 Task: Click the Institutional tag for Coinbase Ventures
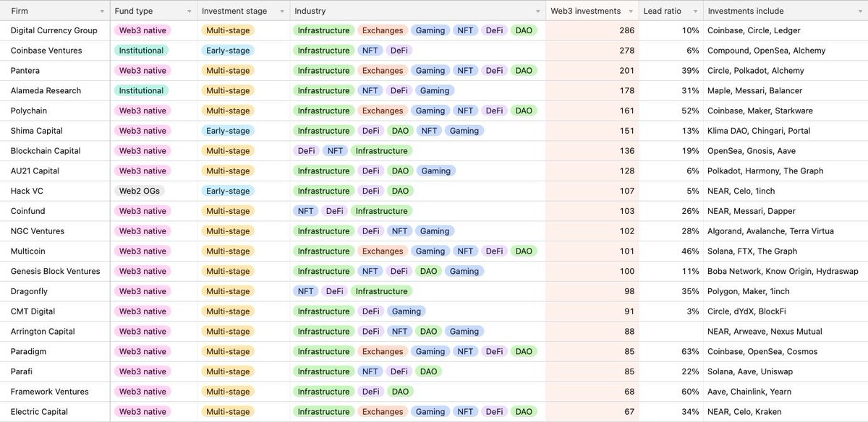tap(141, 51)
